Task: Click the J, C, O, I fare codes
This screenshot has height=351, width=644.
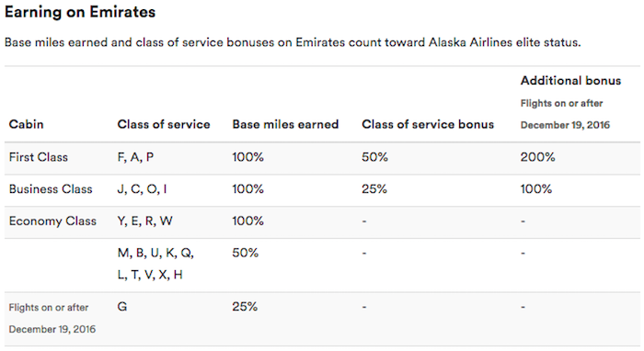Action: (x=142, y=189)
